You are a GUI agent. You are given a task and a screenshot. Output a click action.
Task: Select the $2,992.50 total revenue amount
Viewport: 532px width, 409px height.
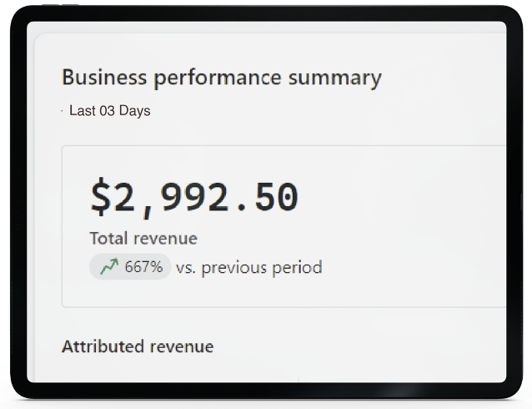click(x=193, y=197)
